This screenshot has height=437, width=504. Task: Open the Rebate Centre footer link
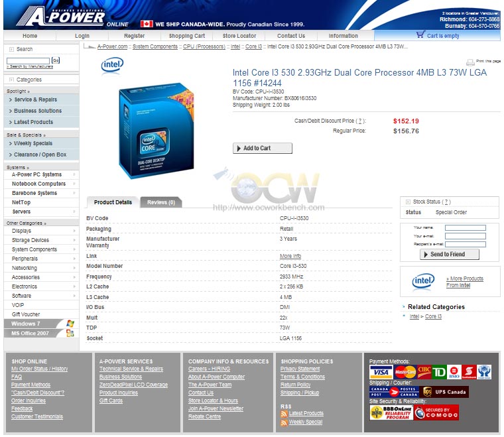(x=204, y=416)
